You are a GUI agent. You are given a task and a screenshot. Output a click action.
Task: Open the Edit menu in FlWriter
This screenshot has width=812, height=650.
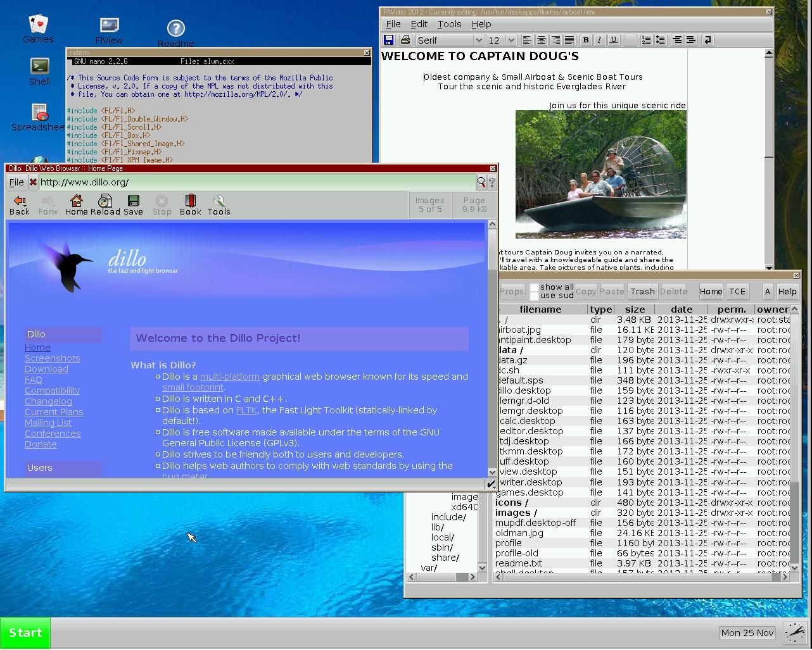coord(419,24)
